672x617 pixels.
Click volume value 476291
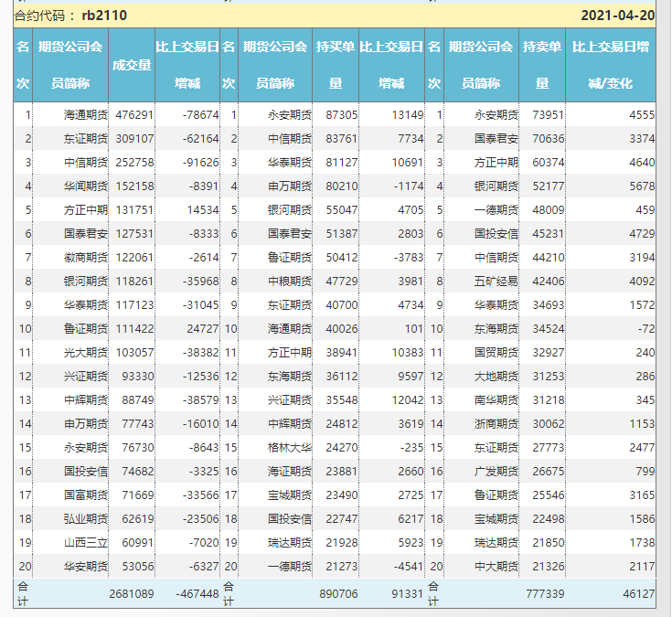[x=134, y=115]
